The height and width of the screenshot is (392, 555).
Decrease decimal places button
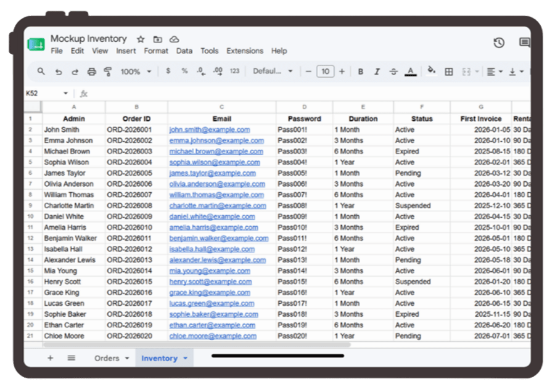(200, 71)
